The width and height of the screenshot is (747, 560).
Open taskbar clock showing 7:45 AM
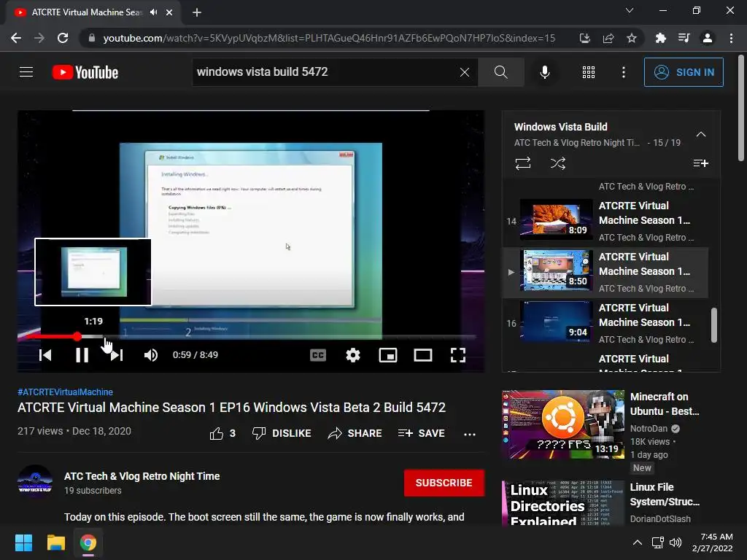713,542
